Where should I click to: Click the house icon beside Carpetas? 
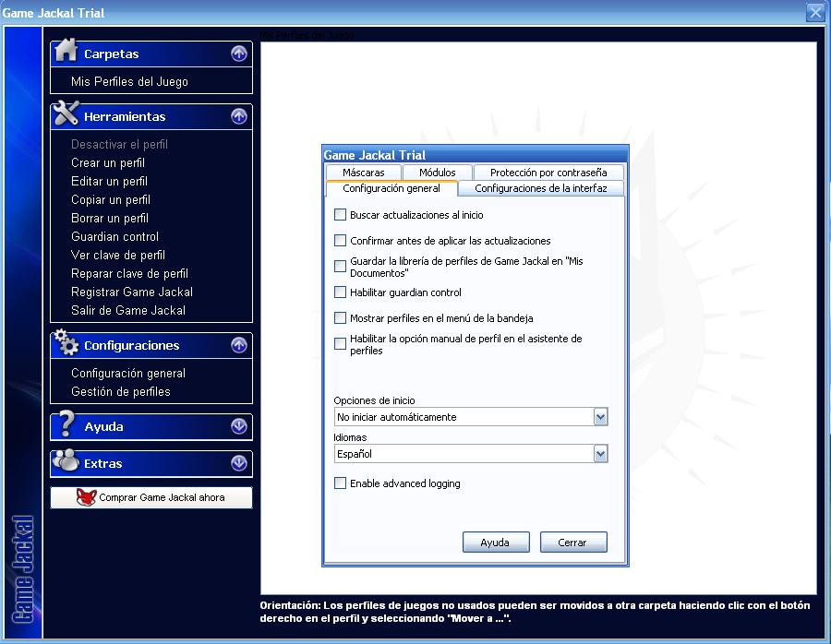pos(66,51)
